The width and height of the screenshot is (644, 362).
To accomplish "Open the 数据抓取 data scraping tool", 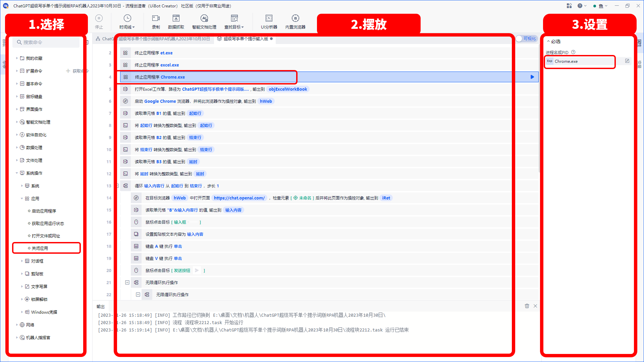I will click(x=176, y=22).
